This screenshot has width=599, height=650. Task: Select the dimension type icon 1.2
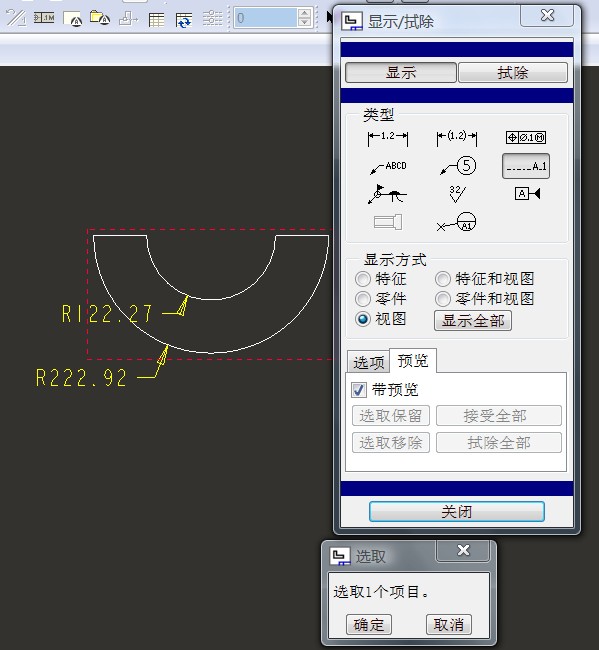(x=388, y=138)
